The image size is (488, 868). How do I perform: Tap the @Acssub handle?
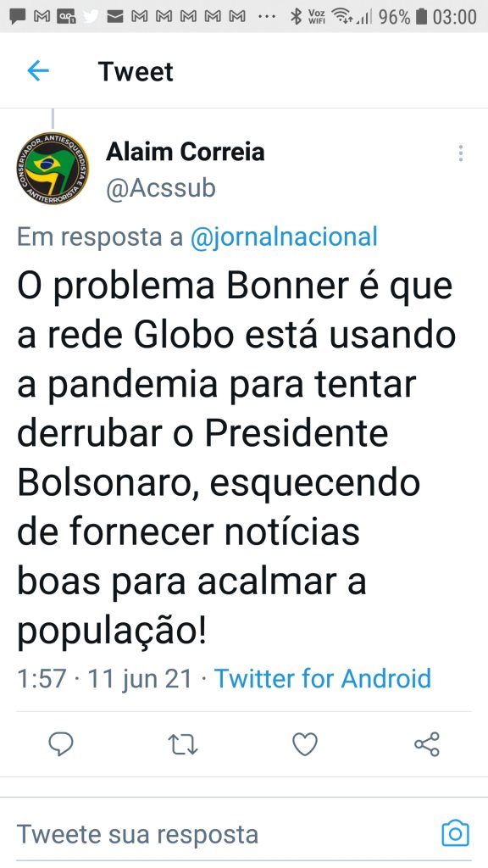pos(160,188)
